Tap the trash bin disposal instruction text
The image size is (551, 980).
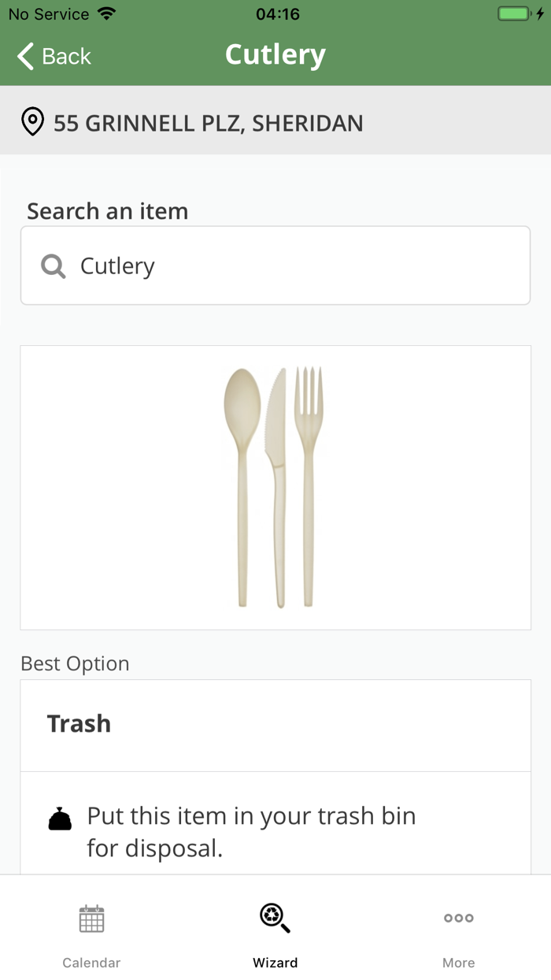pyautogui.click(x=252, y=832)
